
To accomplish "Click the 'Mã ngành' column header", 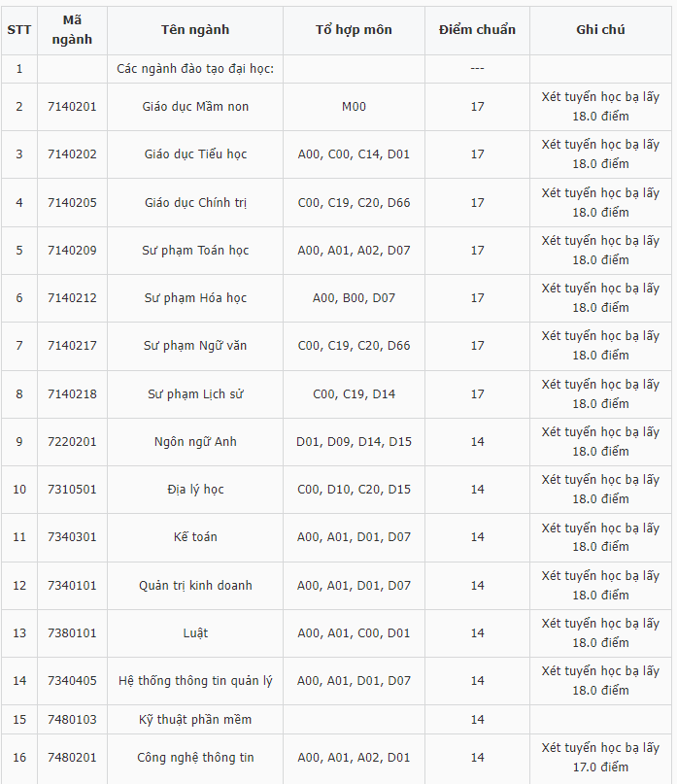I will click(x=72, y=29).
